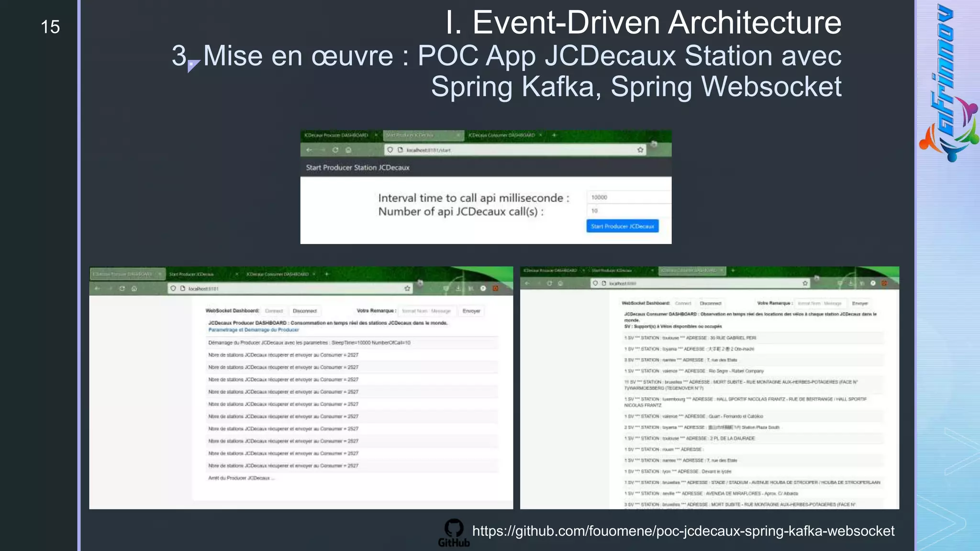This screenshot has width=980, height=551.
Task: Click message input field in Consumer Dashboard
Action: click(x=820, y=303)
